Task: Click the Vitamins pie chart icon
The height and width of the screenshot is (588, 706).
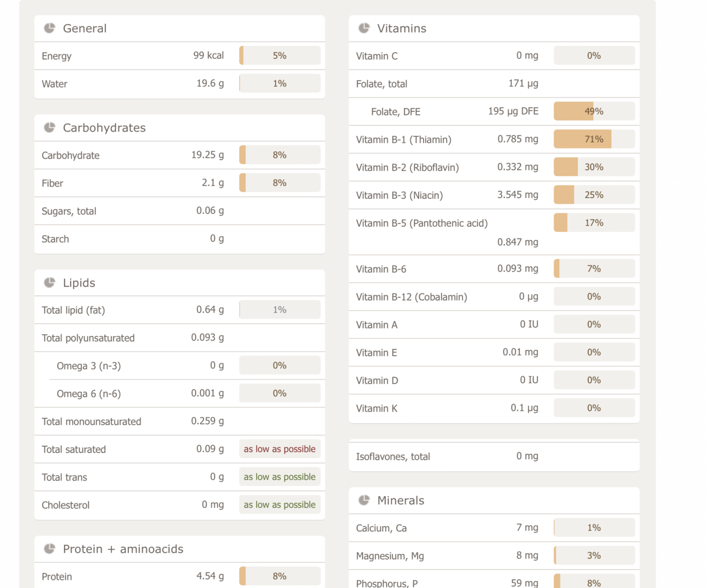Action: pyautogui.click(x=363, y=28)
